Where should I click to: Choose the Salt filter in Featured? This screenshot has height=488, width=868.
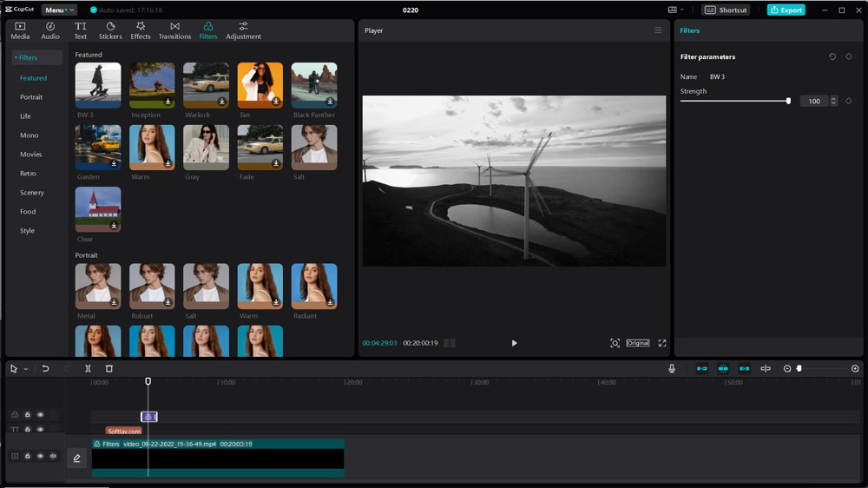coord(314,148)
